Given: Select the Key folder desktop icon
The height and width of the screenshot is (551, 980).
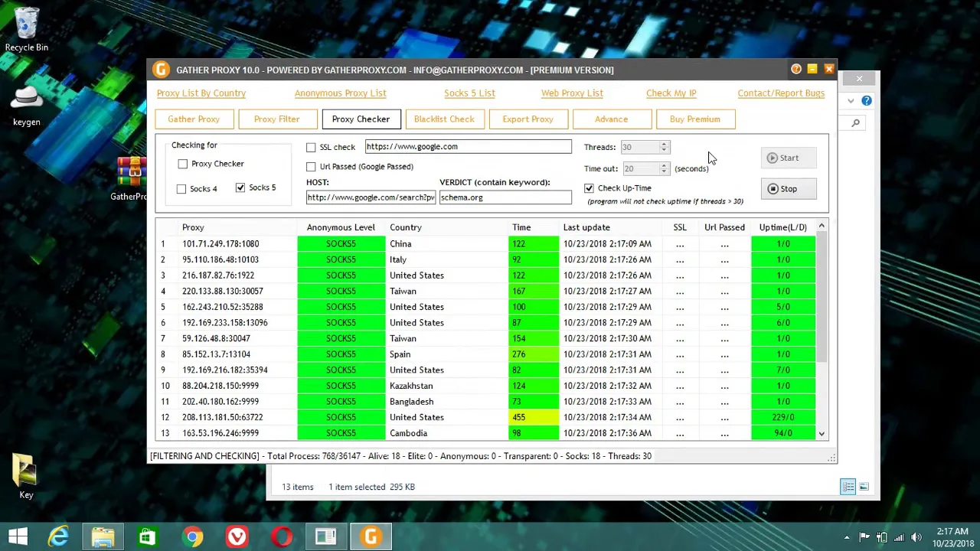Looking at the screenshot, I should point(26,476).
